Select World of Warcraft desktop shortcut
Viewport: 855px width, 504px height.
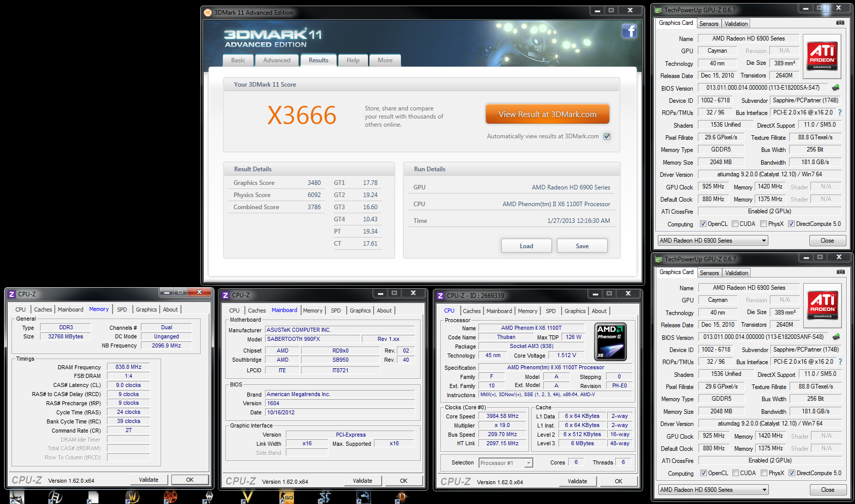[x=133, y=497]
